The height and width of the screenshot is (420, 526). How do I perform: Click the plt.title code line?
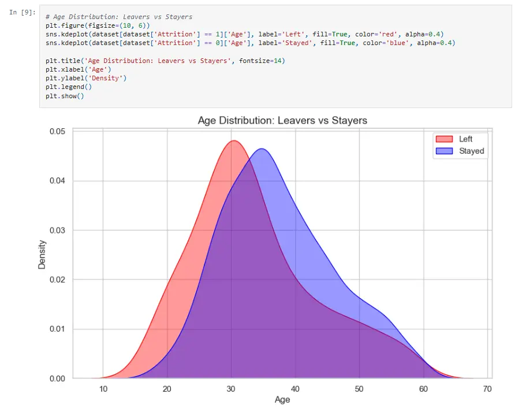pyautogui.click(x=165, y=61)
